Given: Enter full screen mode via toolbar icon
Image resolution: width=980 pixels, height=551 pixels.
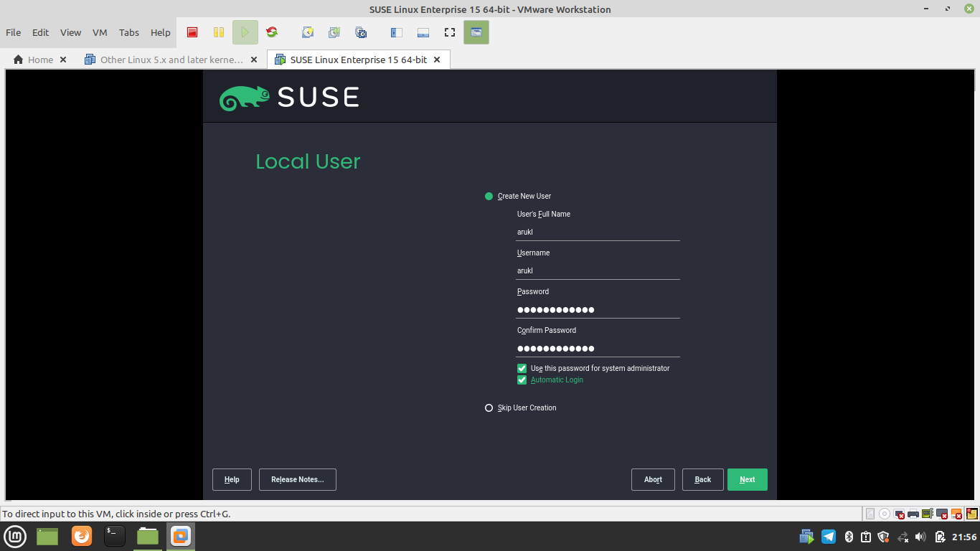Looking at the screenshot, I should 450,32.
